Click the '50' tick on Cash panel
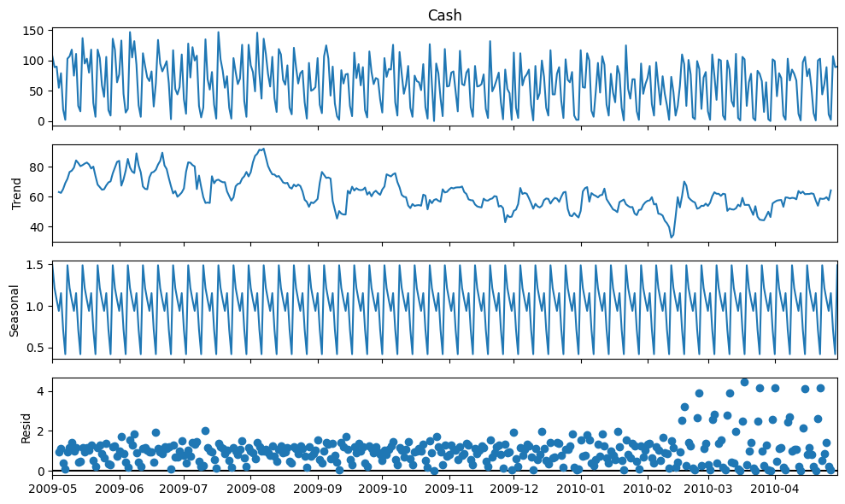Image resolution: width=845 pixels, height=504 pixels. [37, 91]
